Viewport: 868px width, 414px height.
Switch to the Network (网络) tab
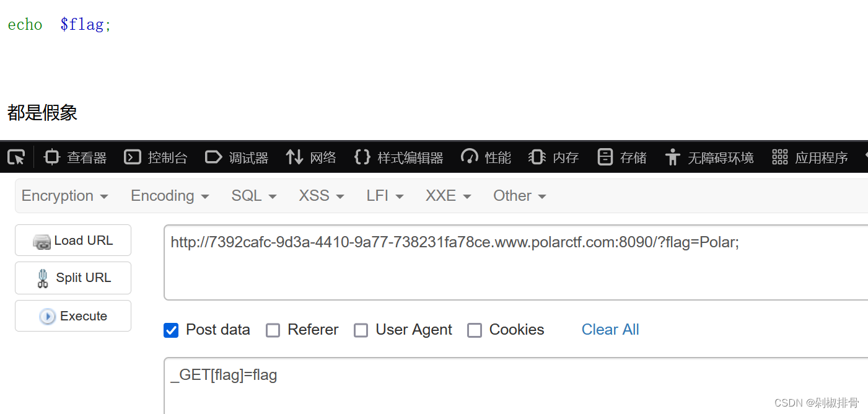(x=311, y=157)
